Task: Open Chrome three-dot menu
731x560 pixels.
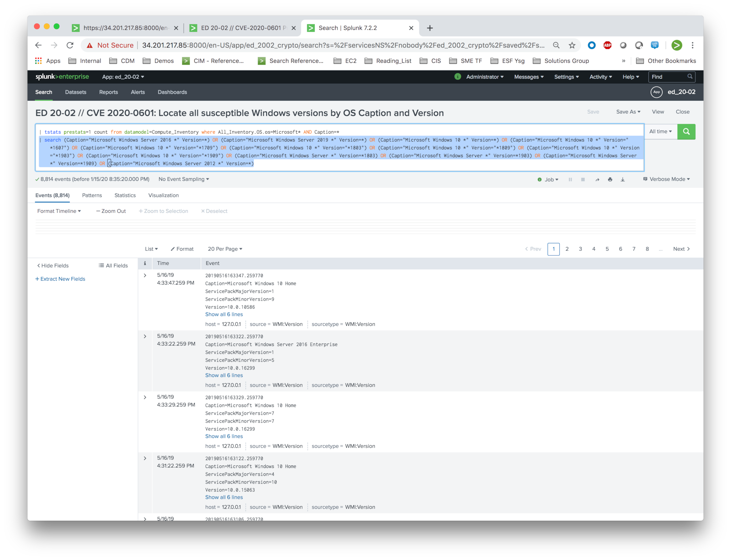Action: (692, 45)
